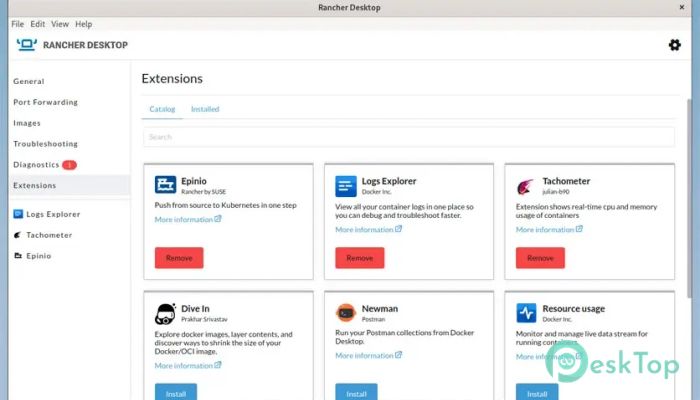The height and width of the screenshot is (400, 700).
Task: Open the Edit menu
Action: [x=38, y=24]
